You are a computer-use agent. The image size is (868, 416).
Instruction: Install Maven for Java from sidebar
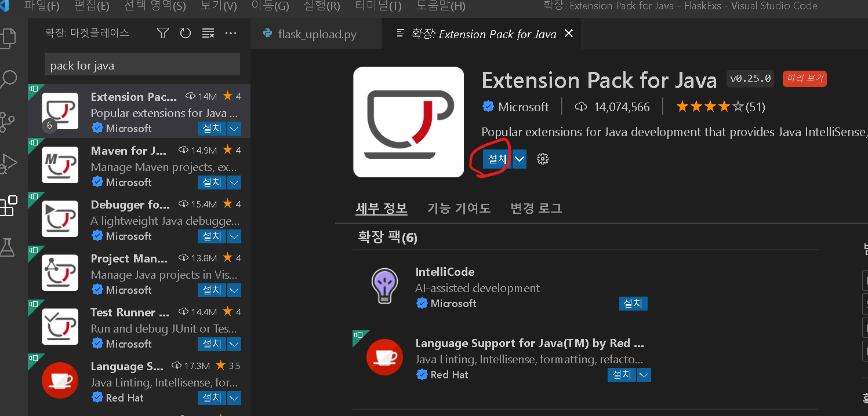pyautogui.click(x=212, y=183)
